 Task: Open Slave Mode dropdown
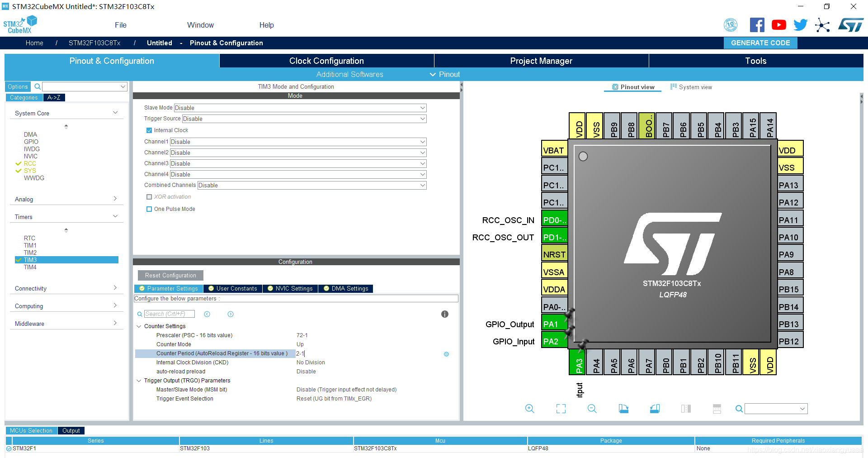(300, 108)
